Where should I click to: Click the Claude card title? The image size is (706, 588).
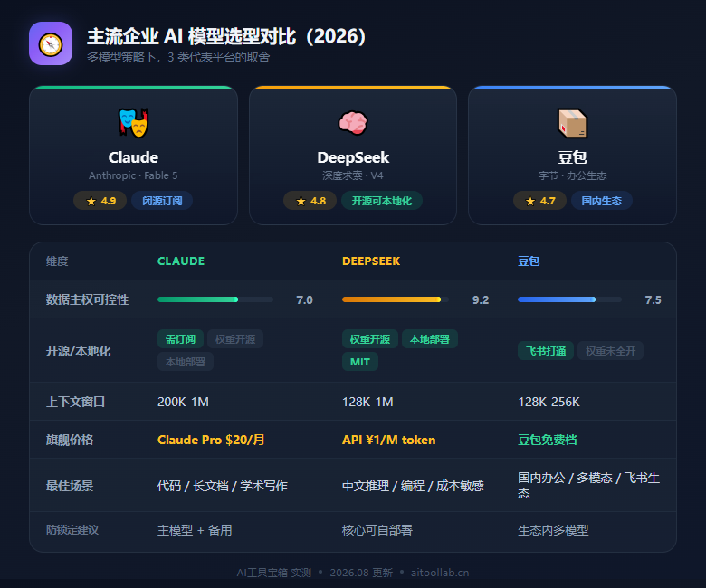(133, 157)
